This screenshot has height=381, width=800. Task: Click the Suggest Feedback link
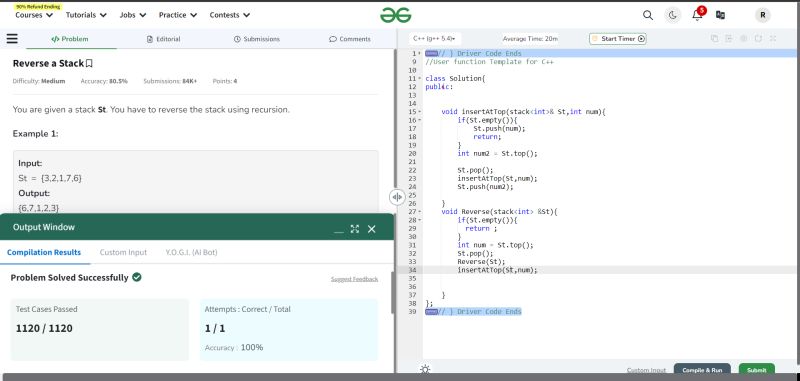click(354, 279)
